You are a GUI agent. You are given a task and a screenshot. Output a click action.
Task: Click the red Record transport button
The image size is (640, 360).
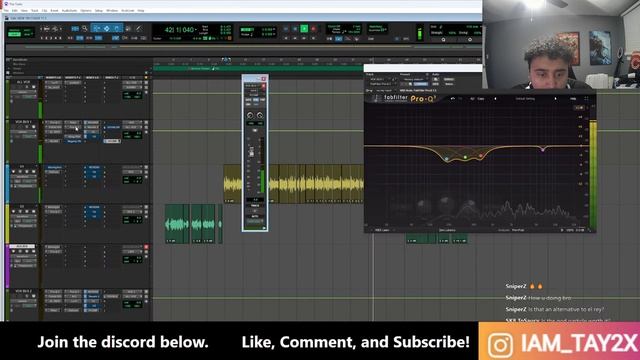click(313, 29)
